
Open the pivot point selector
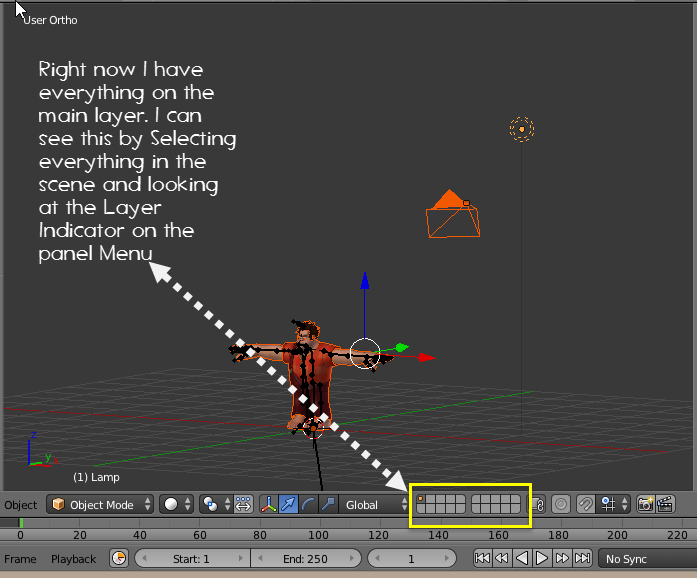click(215, 505)
